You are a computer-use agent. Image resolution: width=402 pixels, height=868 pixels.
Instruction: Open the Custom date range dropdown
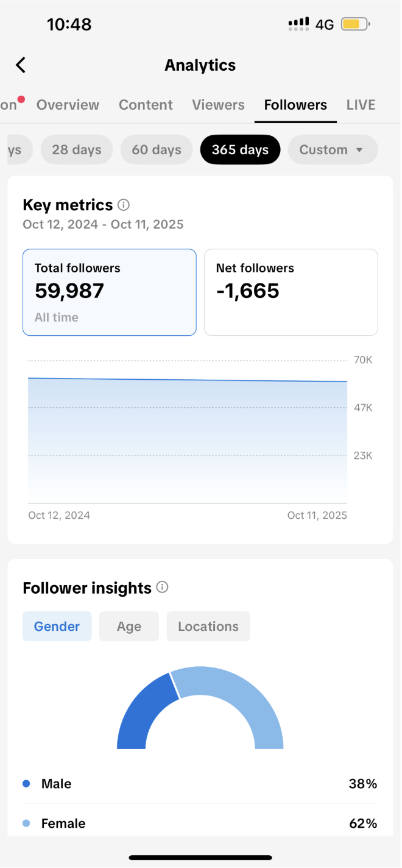tap(333, 150)
